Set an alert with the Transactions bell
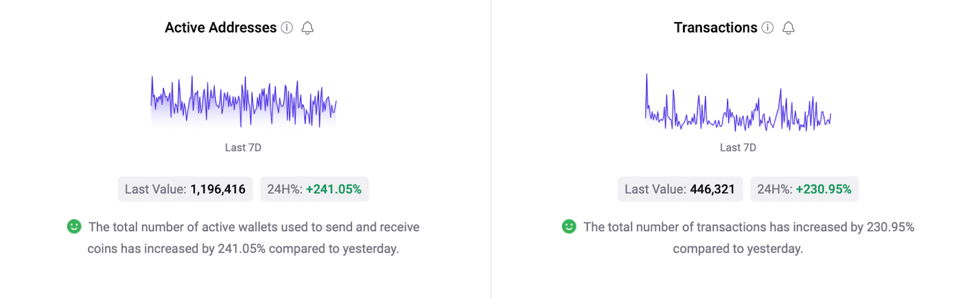 788,28
